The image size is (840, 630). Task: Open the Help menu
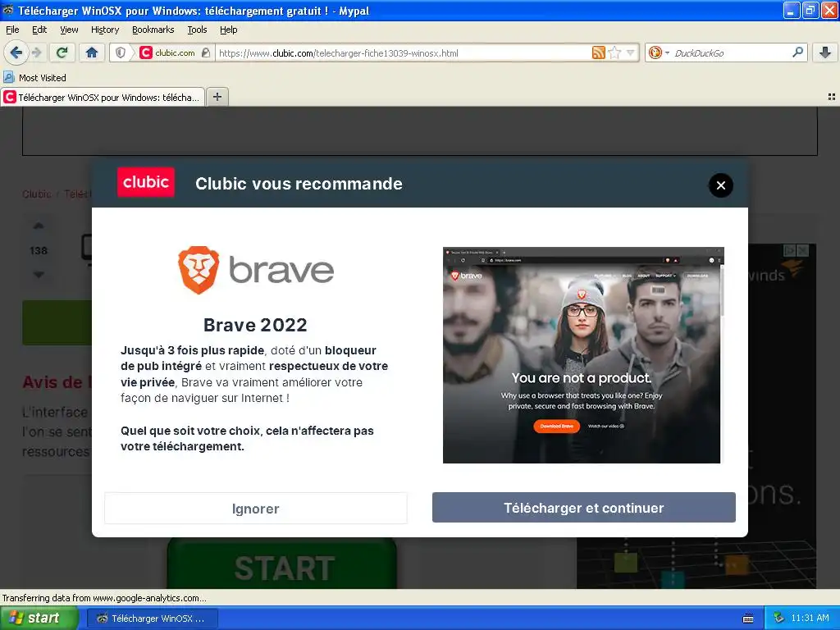click(228, 30)
